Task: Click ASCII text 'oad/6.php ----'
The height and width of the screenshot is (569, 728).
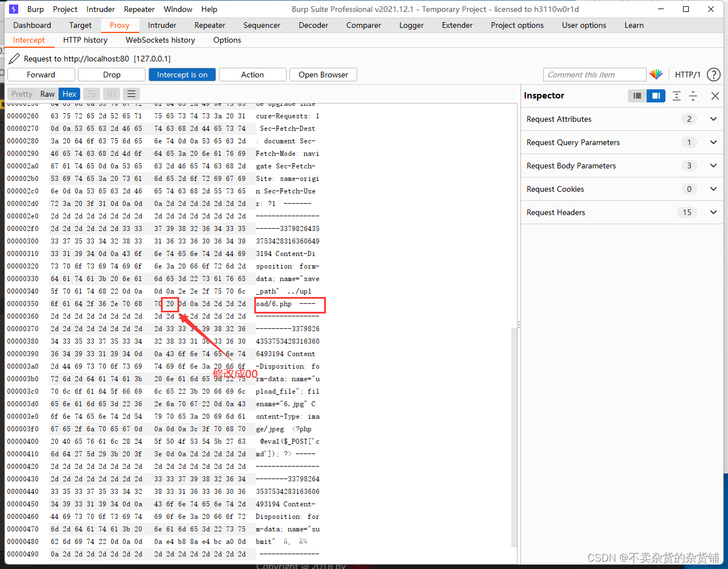Action: 286,304
